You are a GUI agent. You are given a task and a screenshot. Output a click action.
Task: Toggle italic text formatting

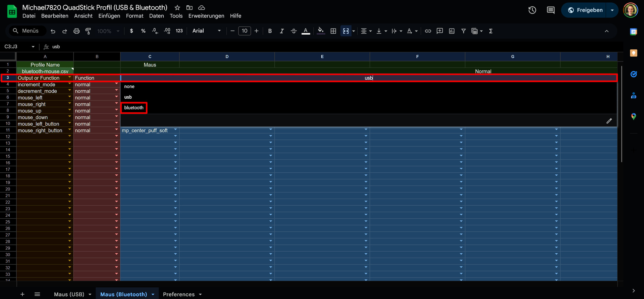point(282,31)
